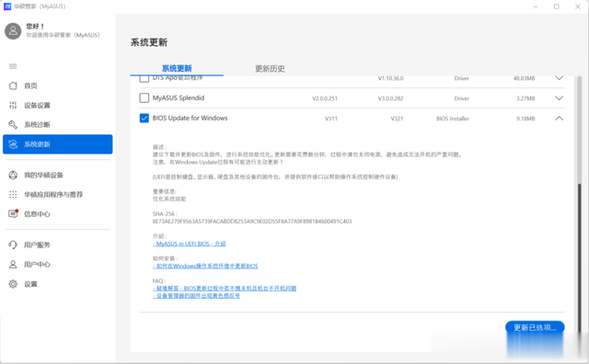Collapse BIOS Update for Windows details
The image size is (589, 364).
(x=559, y=119)
